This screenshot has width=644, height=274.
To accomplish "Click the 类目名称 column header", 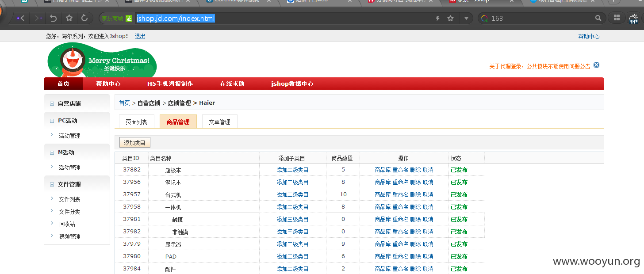I will (161, 158).
